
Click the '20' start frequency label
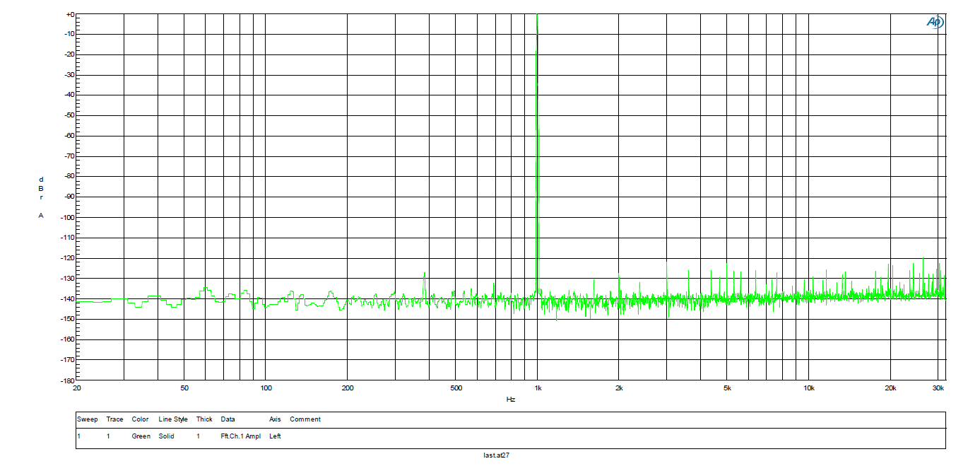click(x=76, y=388)
